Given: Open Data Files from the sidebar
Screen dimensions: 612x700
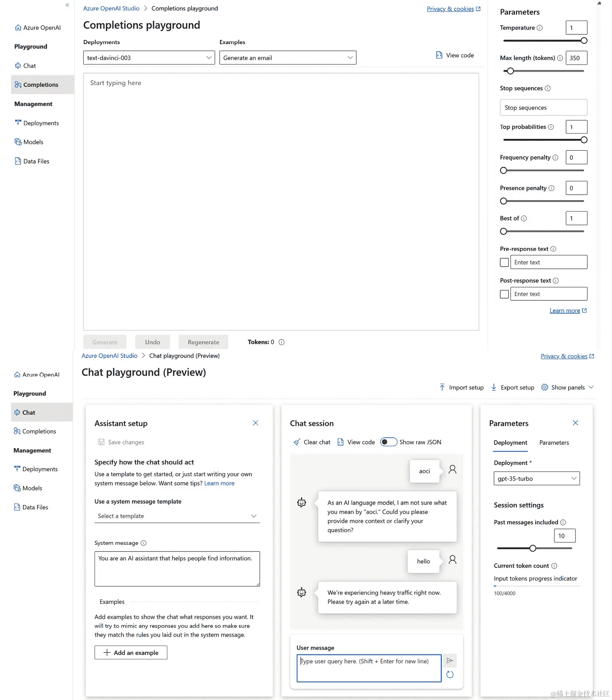Looking at the screenshot, I should point(35,507).
